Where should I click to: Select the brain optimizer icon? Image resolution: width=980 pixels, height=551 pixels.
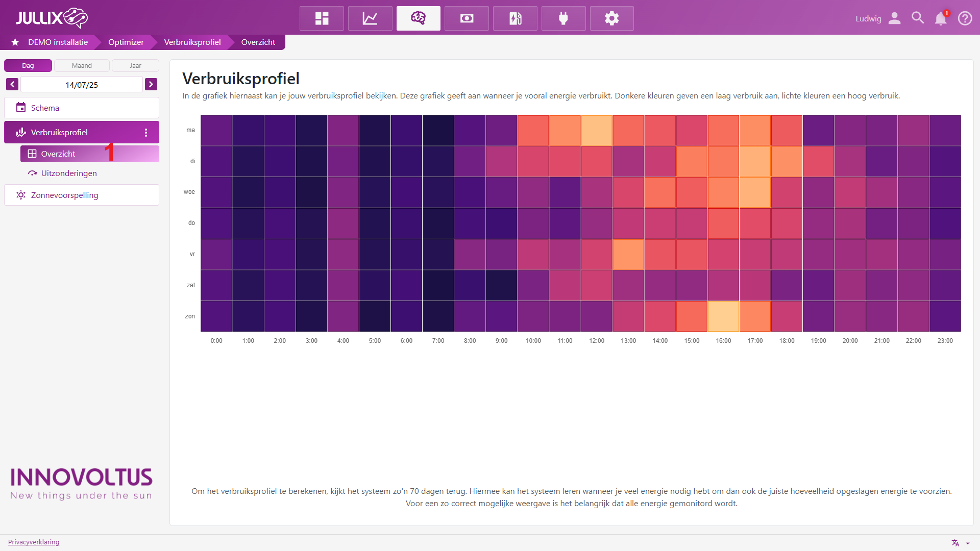[418, 18]
